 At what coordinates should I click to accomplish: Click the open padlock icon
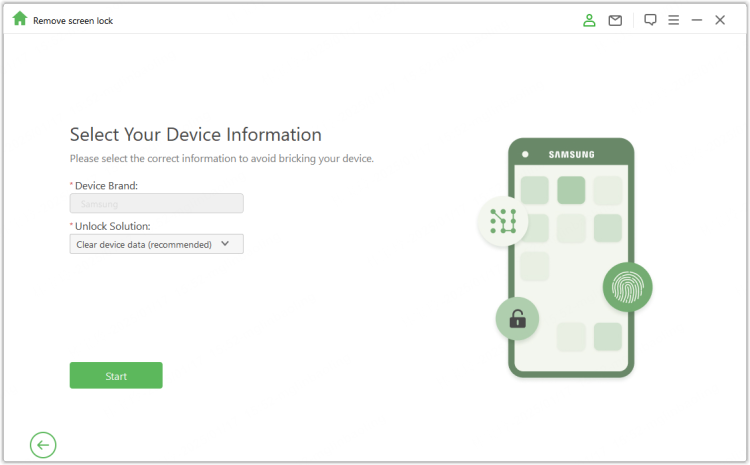517,319
